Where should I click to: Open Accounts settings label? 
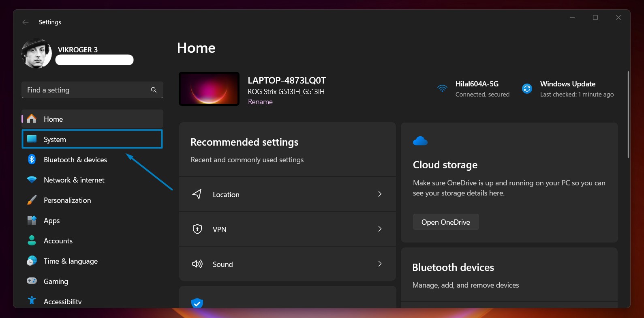[x=58, y=241]
